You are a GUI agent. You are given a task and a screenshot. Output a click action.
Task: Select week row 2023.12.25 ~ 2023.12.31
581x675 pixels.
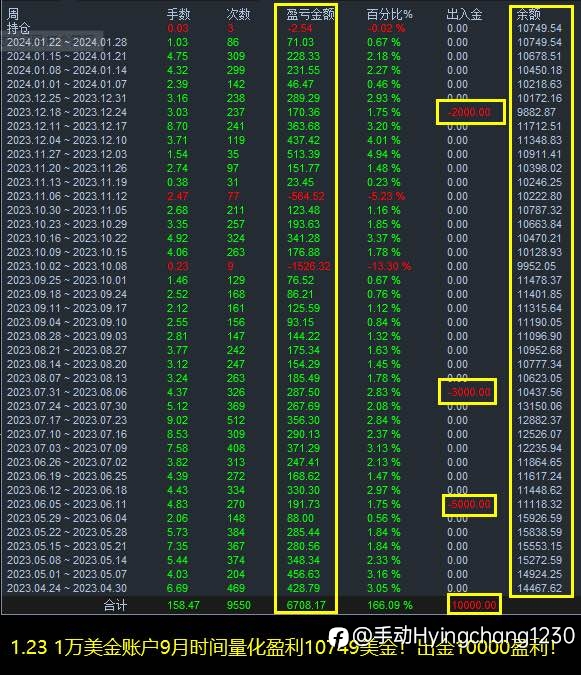pos(67,98)
